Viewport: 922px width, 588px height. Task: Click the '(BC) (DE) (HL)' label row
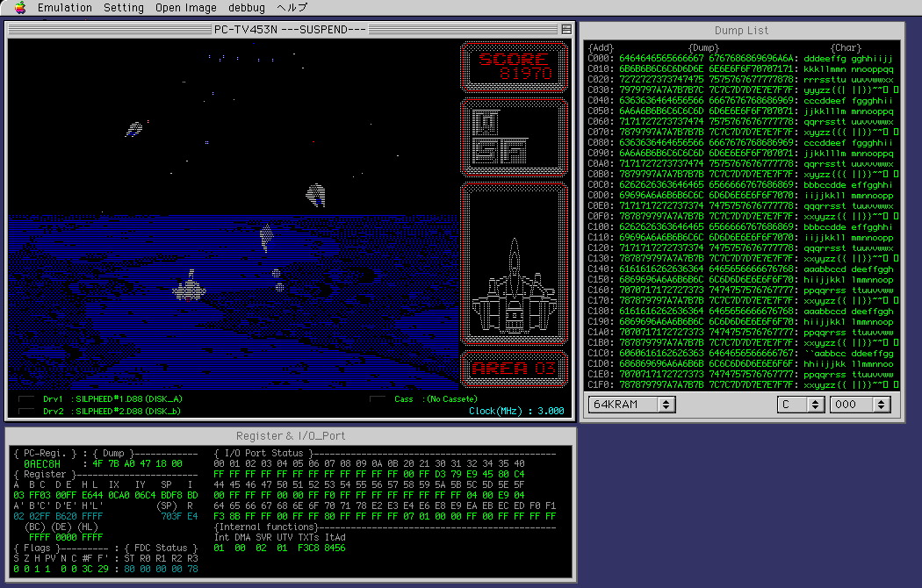63,527
